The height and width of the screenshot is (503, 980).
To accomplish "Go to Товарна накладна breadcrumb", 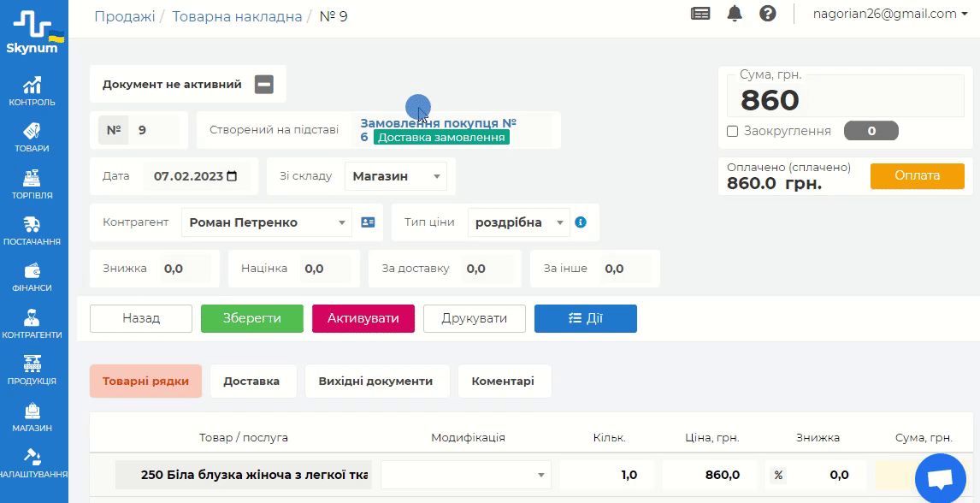I will (237, 16).
